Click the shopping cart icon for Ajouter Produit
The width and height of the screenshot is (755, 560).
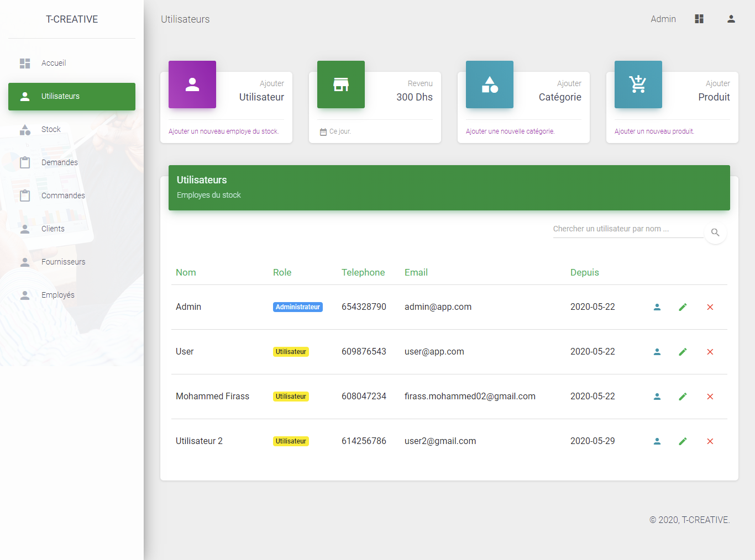coord(638,84)
